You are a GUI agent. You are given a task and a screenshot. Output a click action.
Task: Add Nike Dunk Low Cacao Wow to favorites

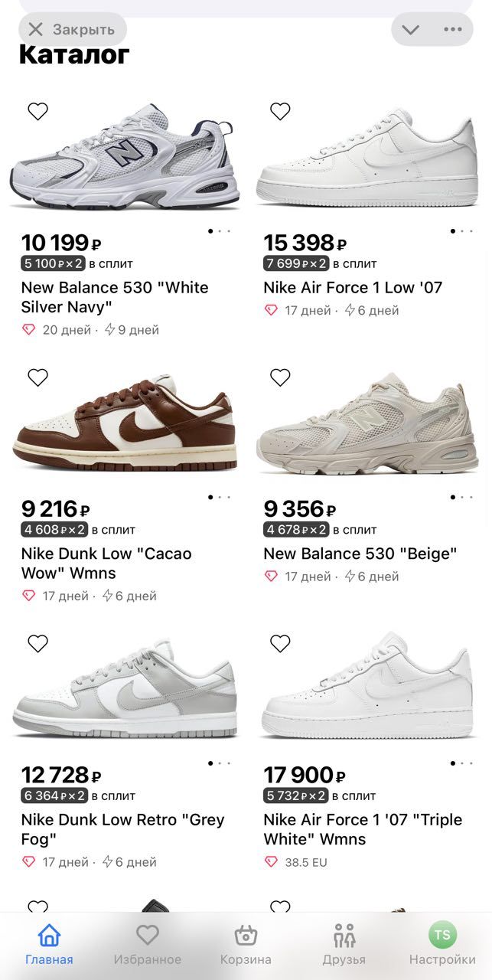[37, 377]
